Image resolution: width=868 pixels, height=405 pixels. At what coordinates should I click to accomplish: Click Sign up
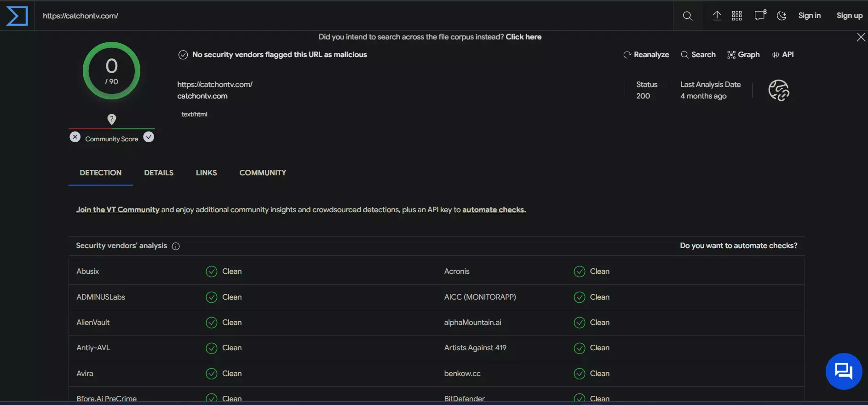coord(849,16)
